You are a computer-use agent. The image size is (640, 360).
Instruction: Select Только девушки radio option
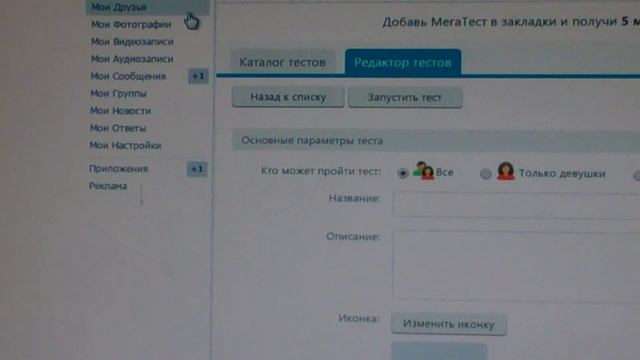click(485, 174)
